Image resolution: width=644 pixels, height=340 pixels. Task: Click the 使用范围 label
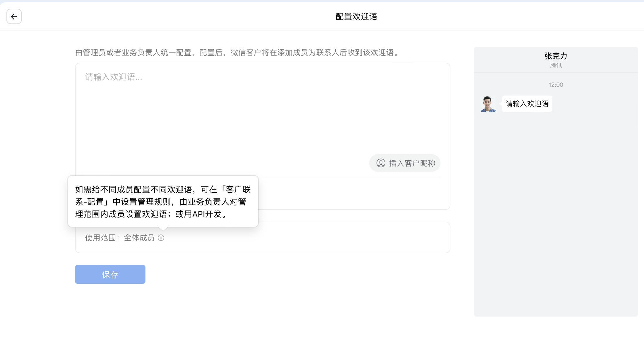(x=101, y=238)
